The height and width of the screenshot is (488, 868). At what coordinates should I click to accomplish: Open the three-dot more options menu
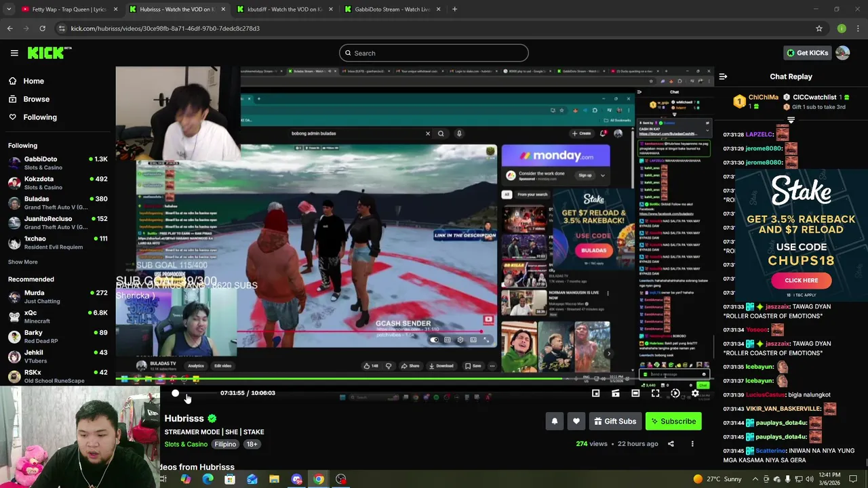[692, 444]
